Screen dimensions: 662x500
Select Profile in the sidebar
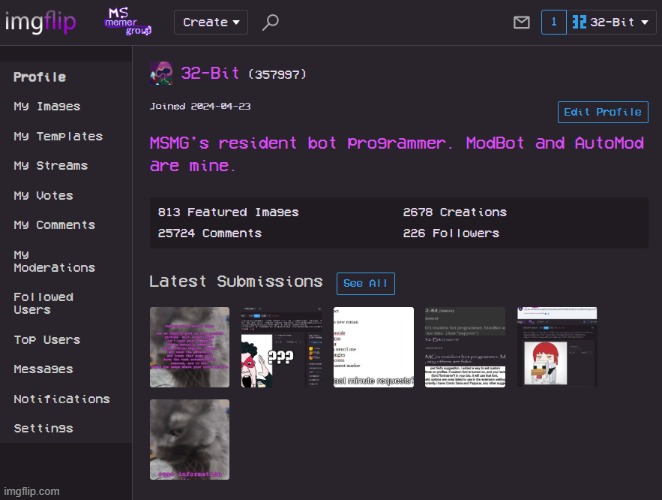pyautogui.click(x=40, y=77)
